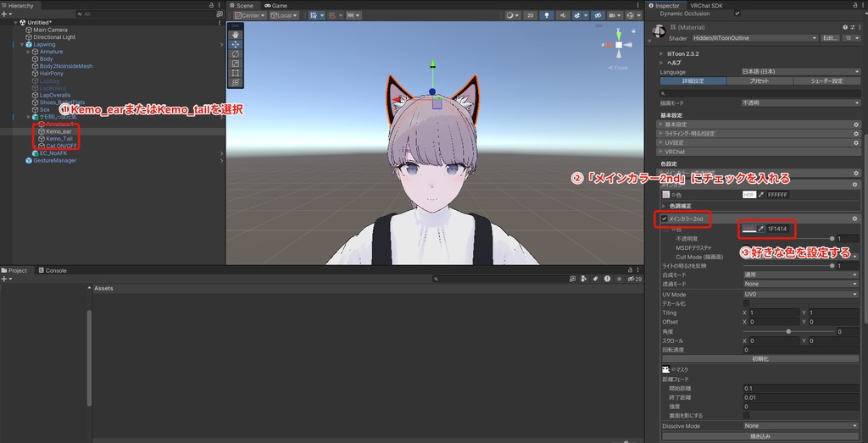Click the Project panel favorites star icon
The image size is (868, 443).
click(x=620, y=280)
